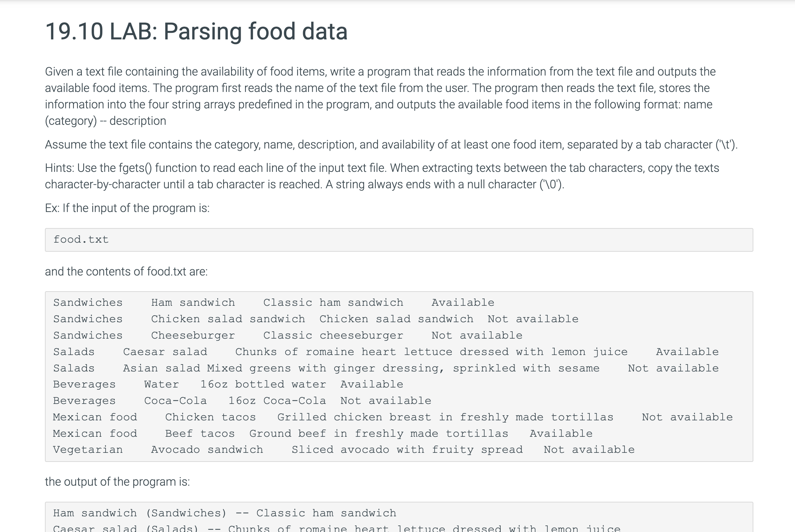
Task: Click the 'Water' beverage entry
Action: [x=161, y=385]
